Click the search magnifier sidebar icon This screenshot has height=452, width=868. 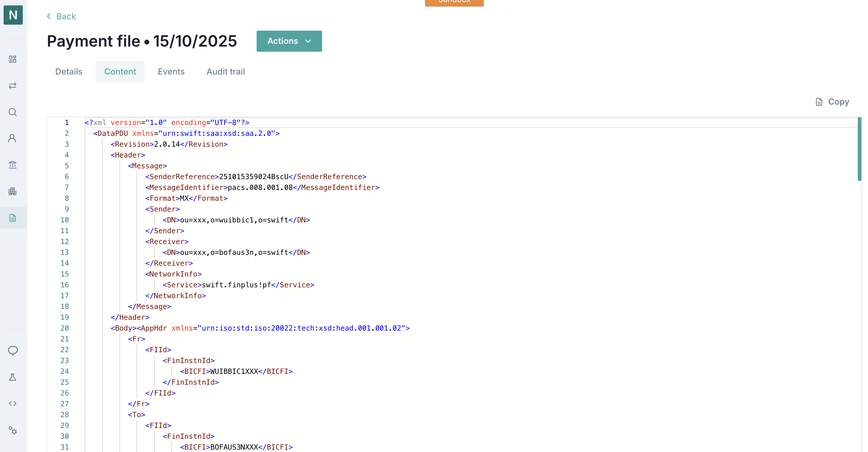pyautogui.click(x=13, y=112)
